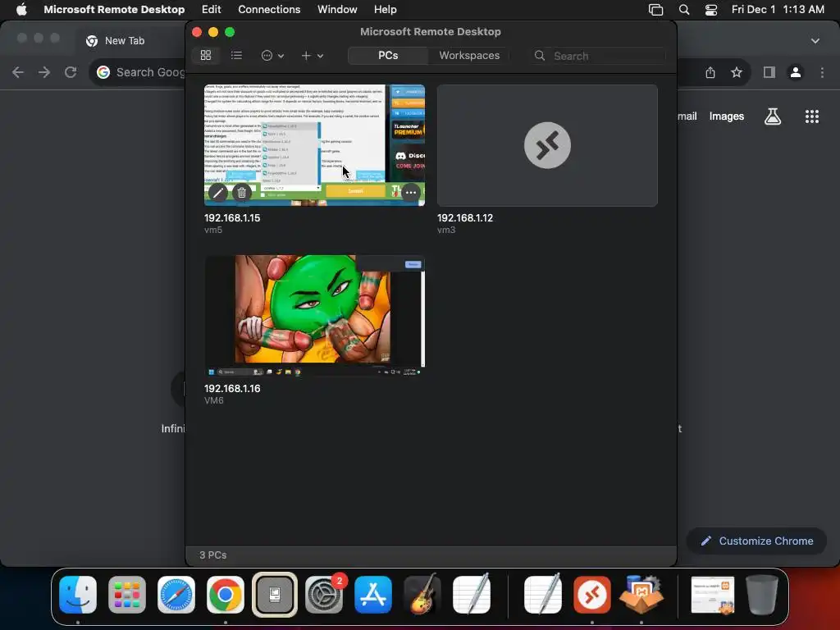Open the plus Add dropdown menu
The image size is (840, 630).
(312, 55)
